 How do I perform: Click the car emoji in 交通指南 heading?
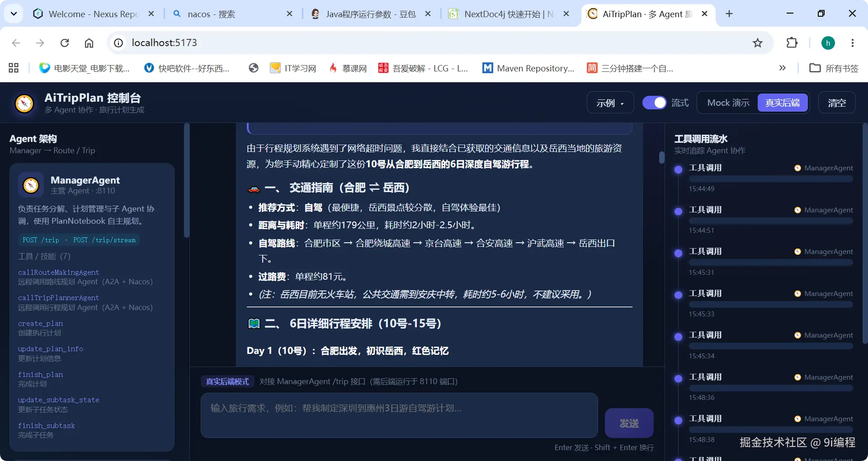pos(254,188)
